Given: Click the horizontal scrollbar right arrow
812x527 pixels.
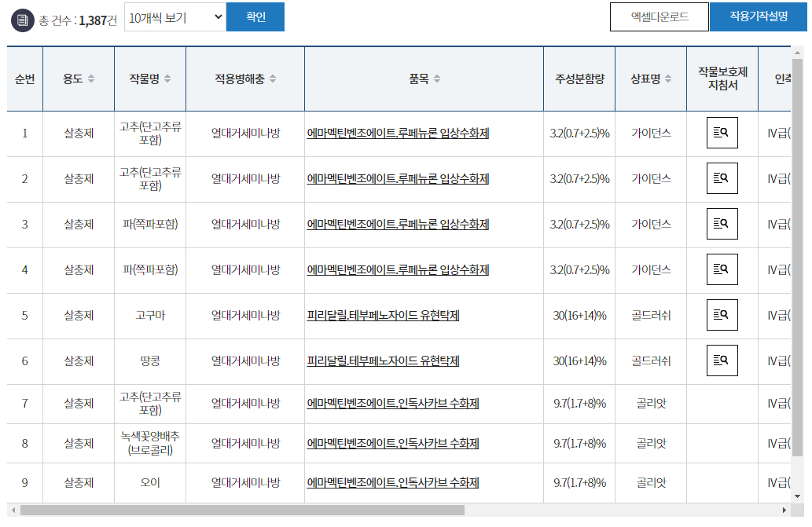Looking at the screenshot, I should pos(784,510).
